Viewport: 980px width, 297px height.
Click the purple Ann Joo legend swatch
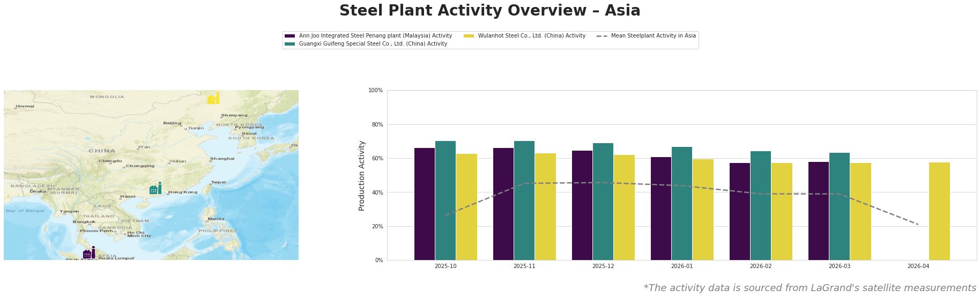pyautogui.click(x=290, y=36)
